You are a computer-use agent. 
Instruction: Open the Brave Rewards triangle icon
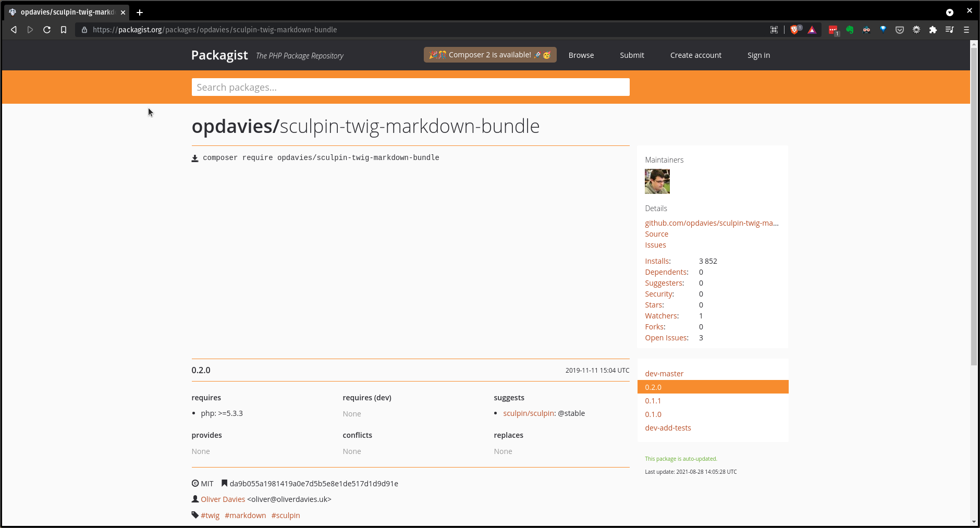coord(812,30)
